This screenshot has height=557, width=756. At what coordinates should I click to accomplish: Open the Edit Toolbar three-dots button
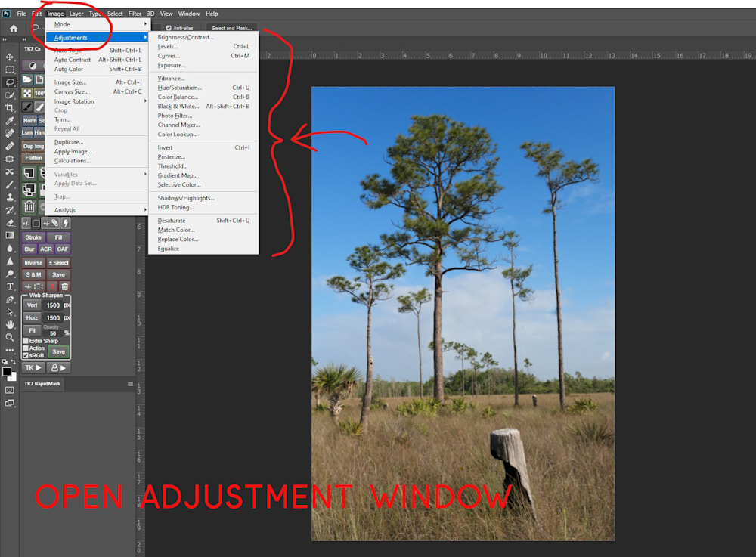tap(10, 350)
